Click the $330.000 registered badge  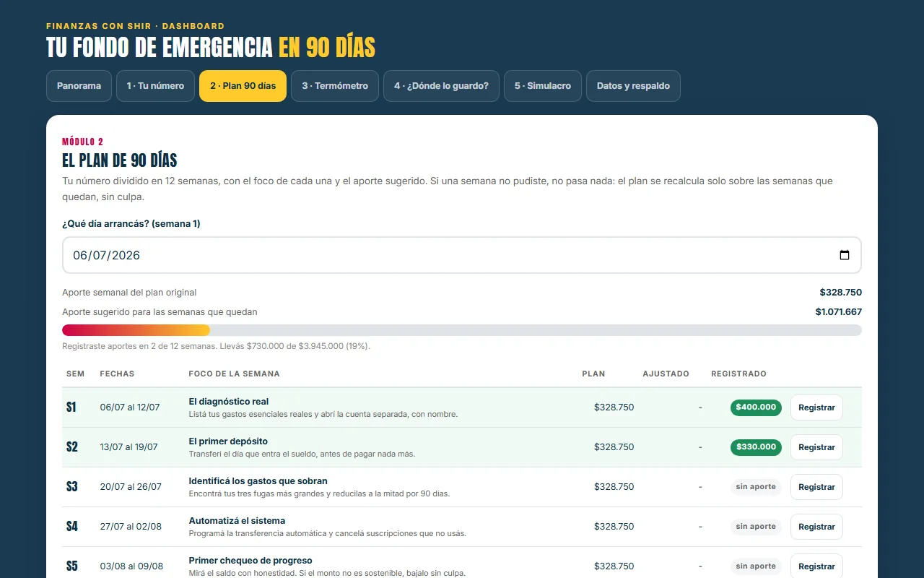[x=756, y=447]
